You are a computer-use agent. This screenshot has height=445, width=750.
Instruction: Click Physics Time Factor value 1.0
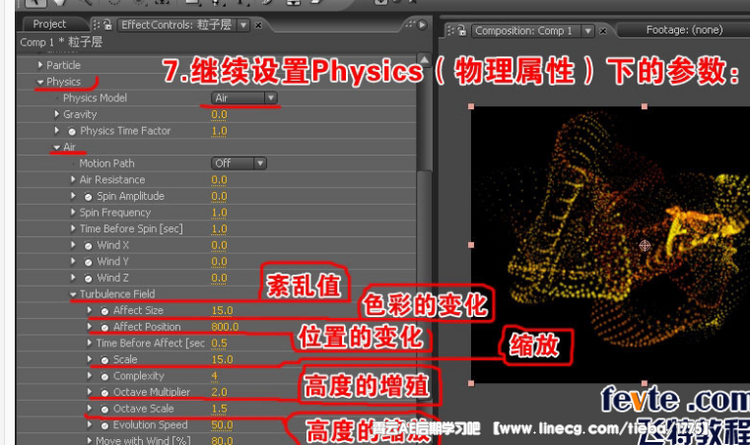coord(219,131)
